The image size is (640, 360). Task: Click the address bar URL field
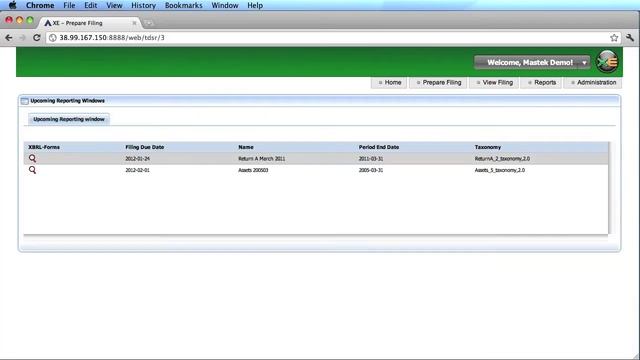pyautogui.click(x=333, y=38)
